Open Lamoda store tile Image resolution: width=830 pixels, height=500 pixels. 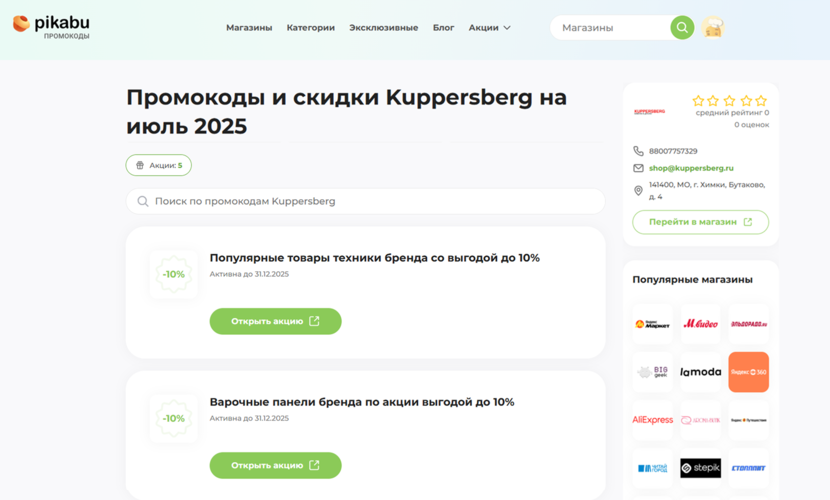click(x=700, y=372)
